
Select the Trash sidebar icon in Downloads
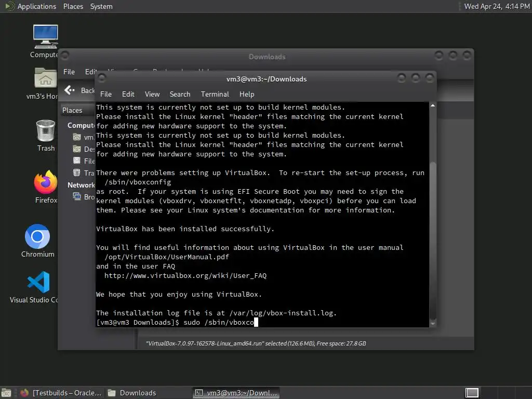pyautogui.click(x=77, y=172)
